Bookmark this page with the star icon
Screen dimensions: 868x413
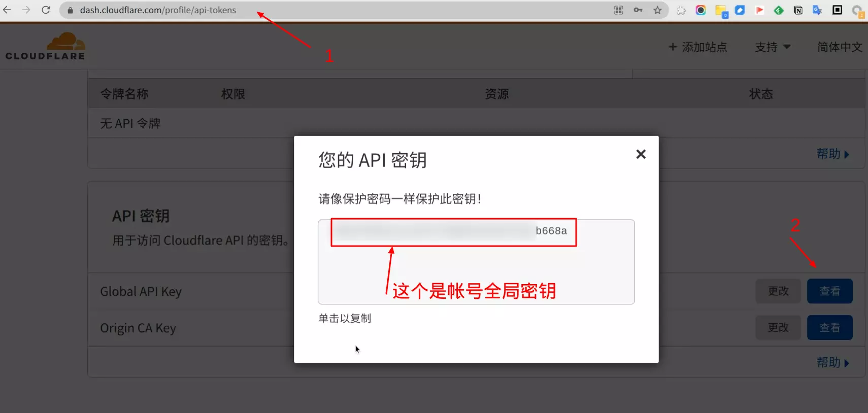(657, 10)
